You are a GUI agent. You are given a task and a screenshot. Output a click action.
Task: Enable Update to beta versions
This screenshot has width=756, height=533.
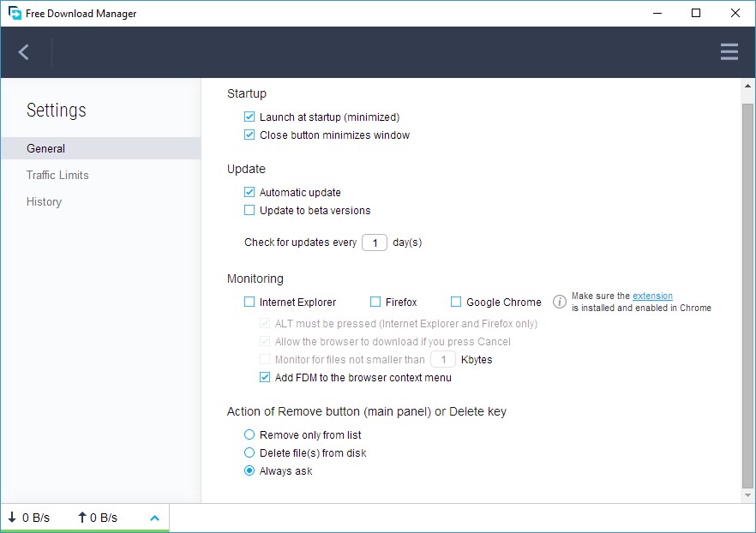point(249,210)
